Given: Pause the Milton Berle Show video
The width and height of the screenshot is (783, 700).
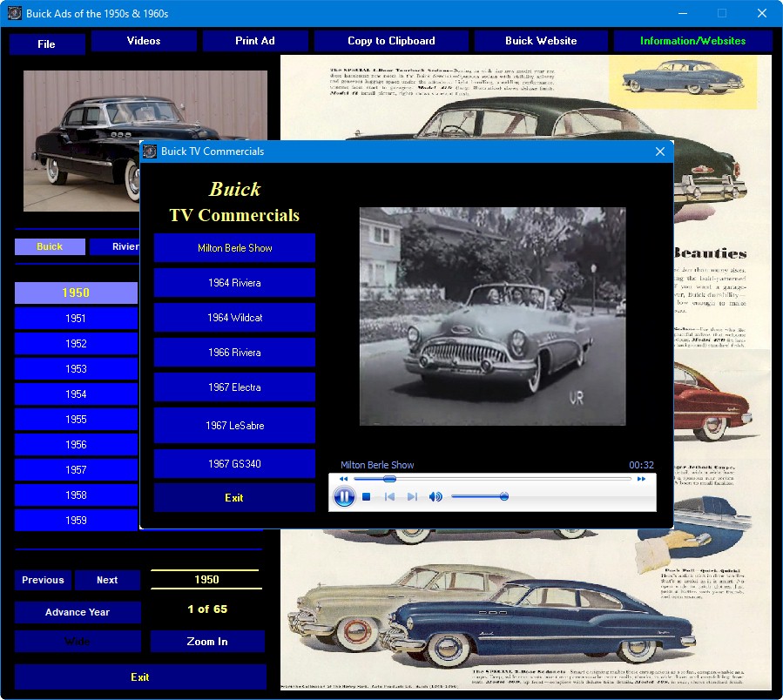Looking at the screenshot, I should point(344,497).
